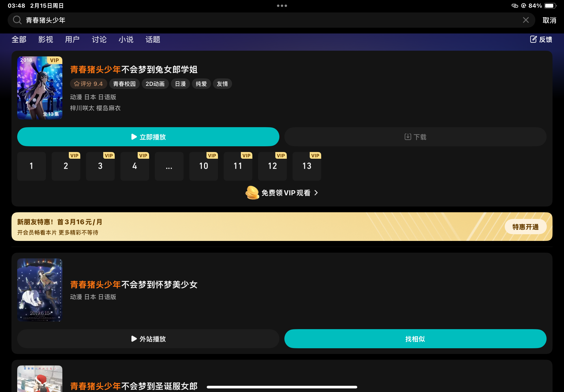
Task: Click the 找相似 button
Action: point(415,339)
